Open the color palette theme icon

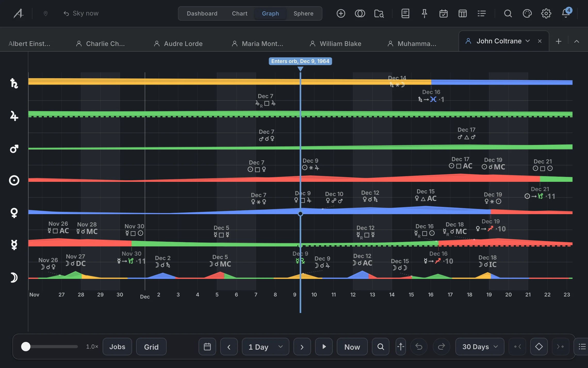[527, 13]
